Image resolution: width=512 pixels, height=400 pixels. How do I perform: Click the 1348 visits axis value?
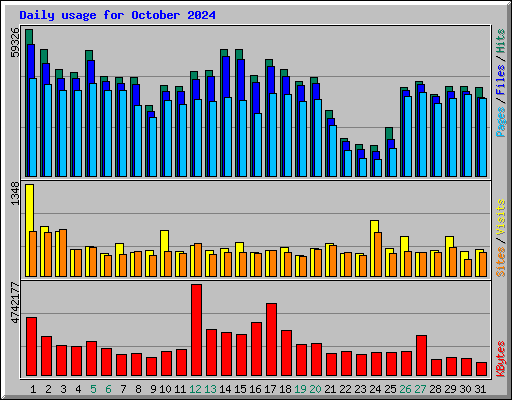click(x=15, y=193)
